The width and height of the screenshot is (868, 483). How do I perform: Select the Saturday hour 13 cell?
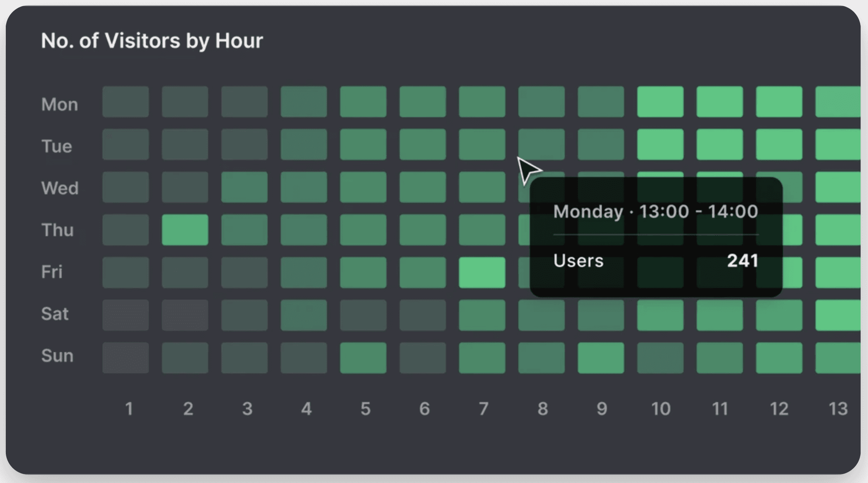[838, 315]
